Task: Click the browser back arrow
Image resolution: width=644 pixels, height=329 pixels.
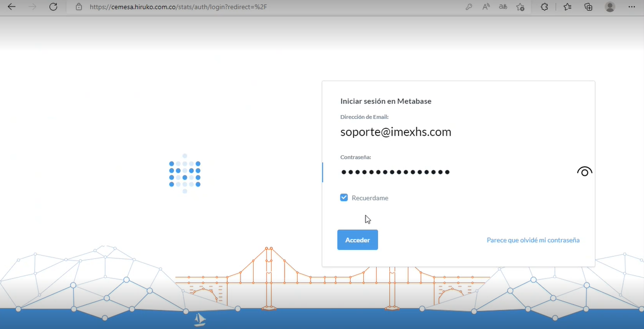Action: point(11,7)
